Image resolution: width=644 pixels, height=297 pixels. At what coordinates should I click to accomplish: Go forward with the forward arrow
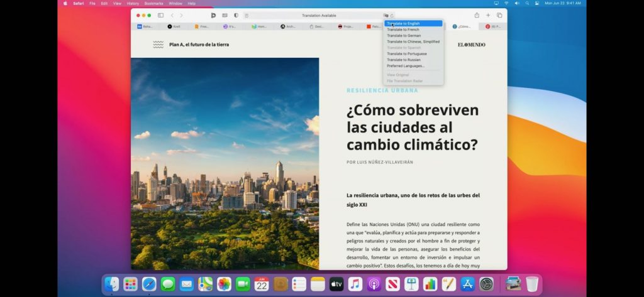[181, 15]
